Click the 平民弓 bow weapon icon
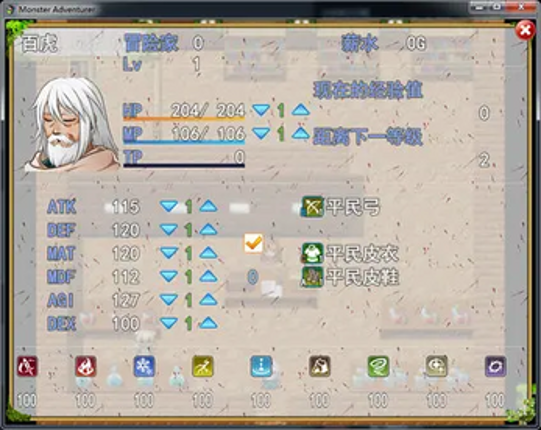Screen dimensions: 541x430 (x=312, y=207)
